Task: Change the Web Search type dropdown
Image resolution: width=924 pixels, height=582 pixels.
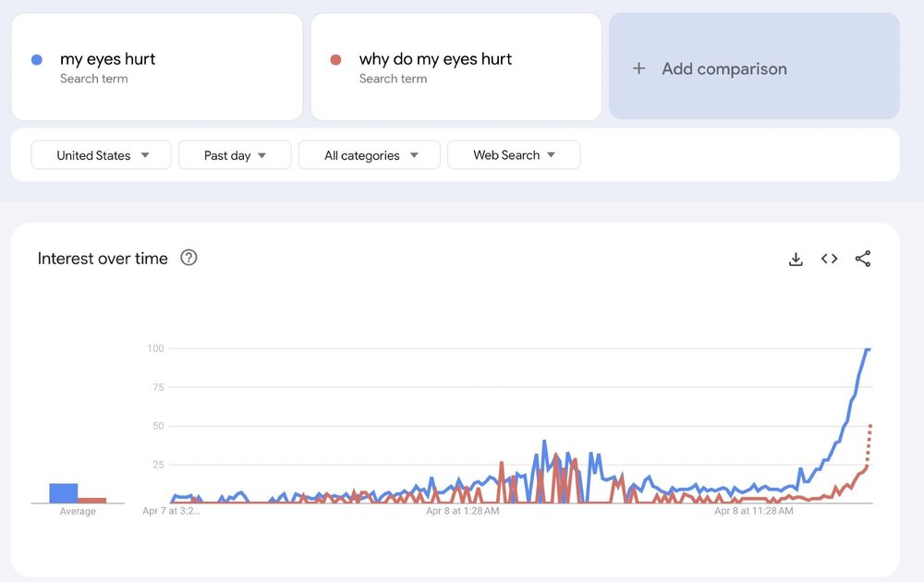Action: [x=514, y=155]
